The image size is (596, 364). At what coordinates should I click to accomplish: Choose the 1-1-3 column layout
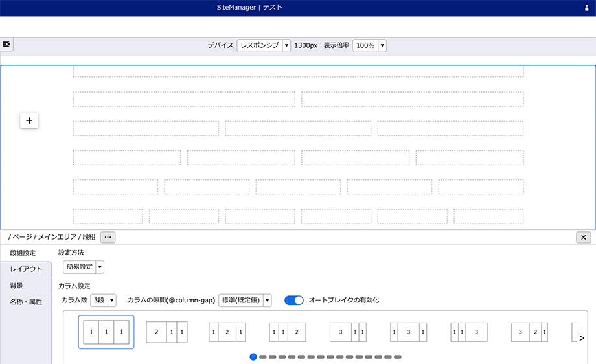click(x=469, y=332)
